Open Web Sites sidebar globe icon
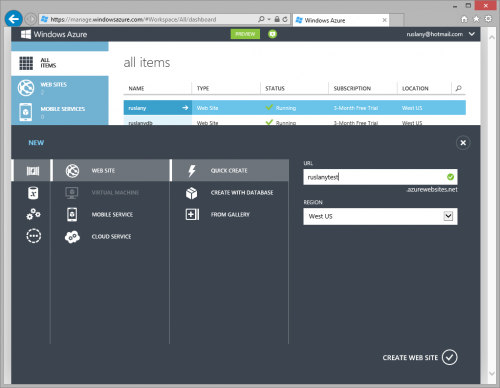The height and width of the screenshot is (388, 500). point(26,88)
